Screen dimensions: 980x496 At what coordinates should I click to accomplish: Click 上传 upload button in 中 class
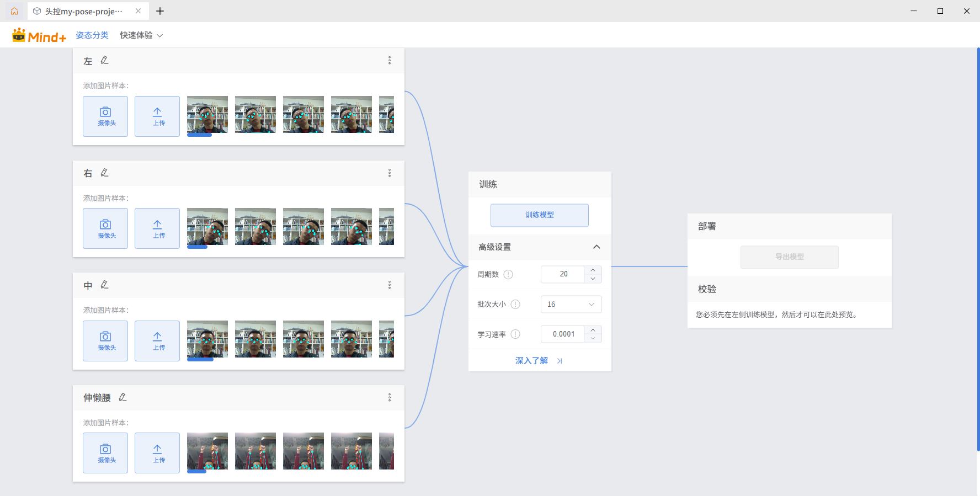[157, 341]
